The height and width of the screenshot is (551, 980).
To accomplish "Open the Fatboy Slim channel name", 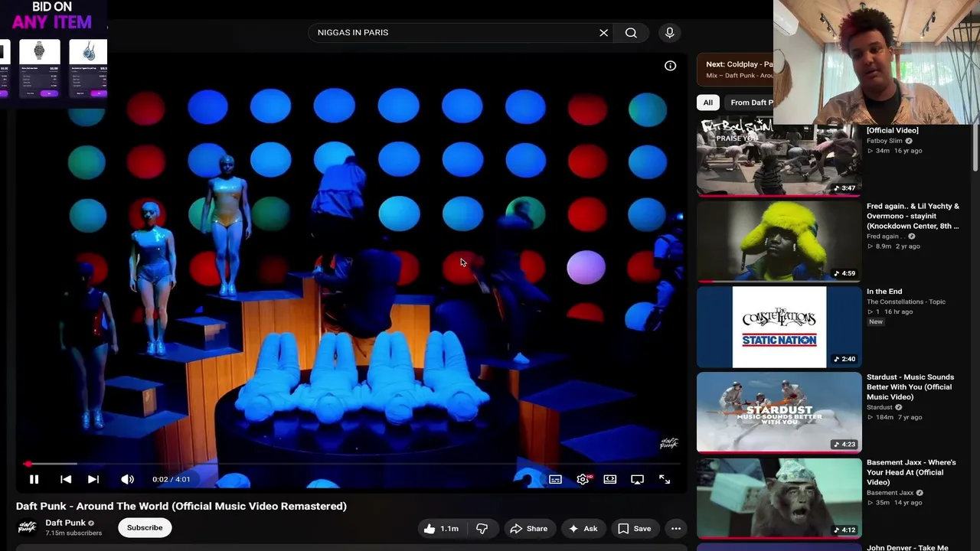I will [x=884, y=141].
